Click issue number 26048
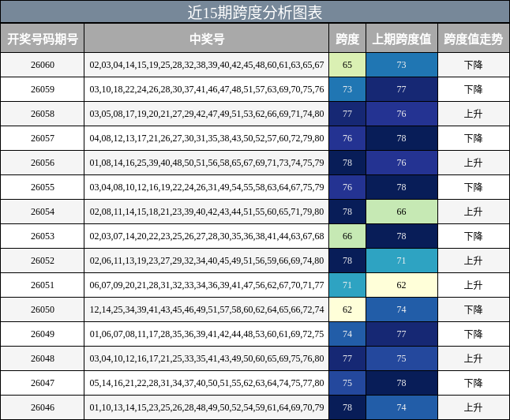 [43, 358]
